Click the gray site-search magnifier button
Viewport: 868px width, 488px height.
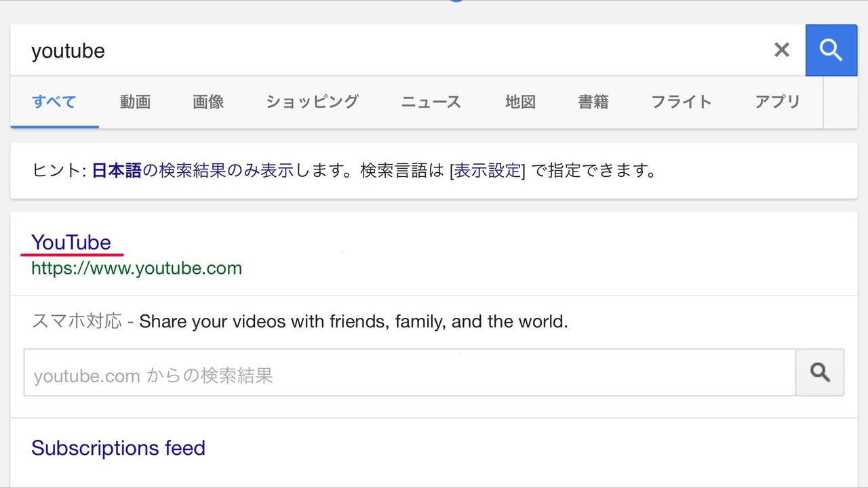pyautogui.click(x=820, y=373)
